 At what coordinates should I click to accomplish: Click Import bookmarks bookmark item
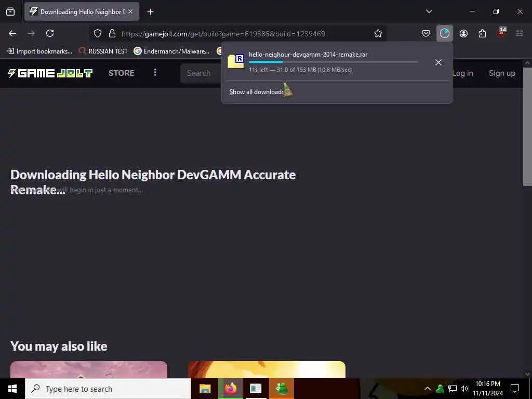39,51
